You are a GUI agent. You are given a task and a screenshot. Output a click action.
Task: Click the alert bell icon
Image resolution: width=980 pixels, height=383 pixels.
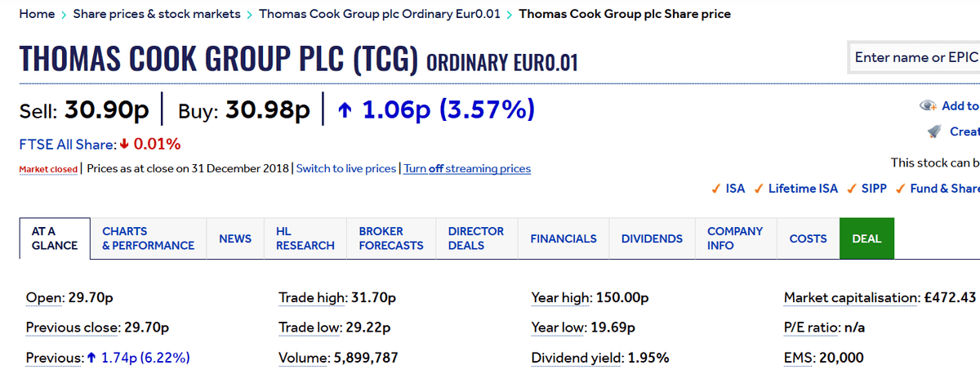click(934, 131)
